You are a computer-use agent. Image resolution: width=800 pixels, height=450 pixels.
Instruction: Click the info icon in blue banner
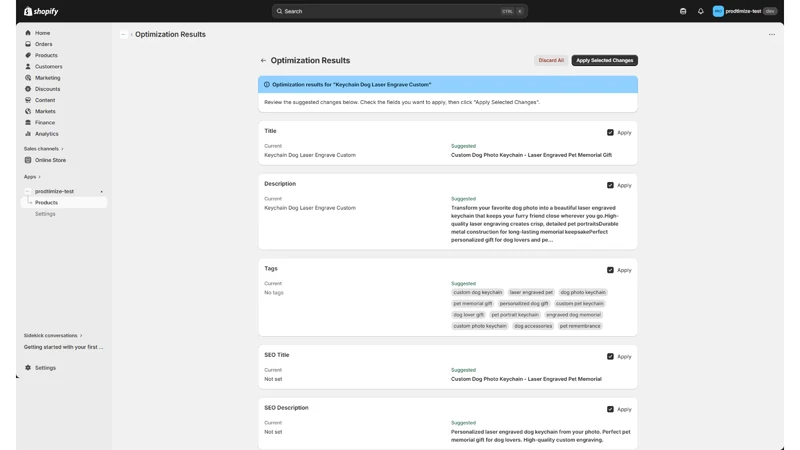pos(266,85)
